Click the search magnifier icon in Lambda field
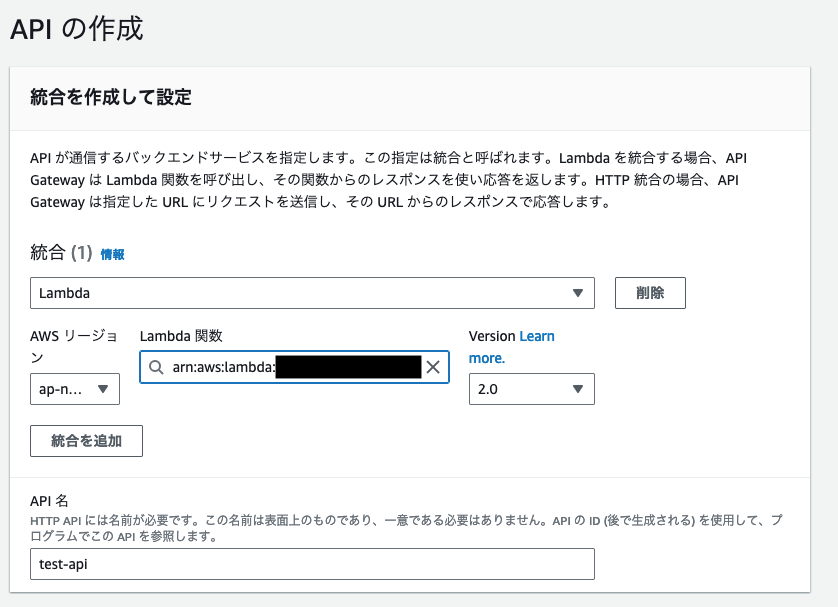Screen dimensions: 838x607 click(156, 367)
